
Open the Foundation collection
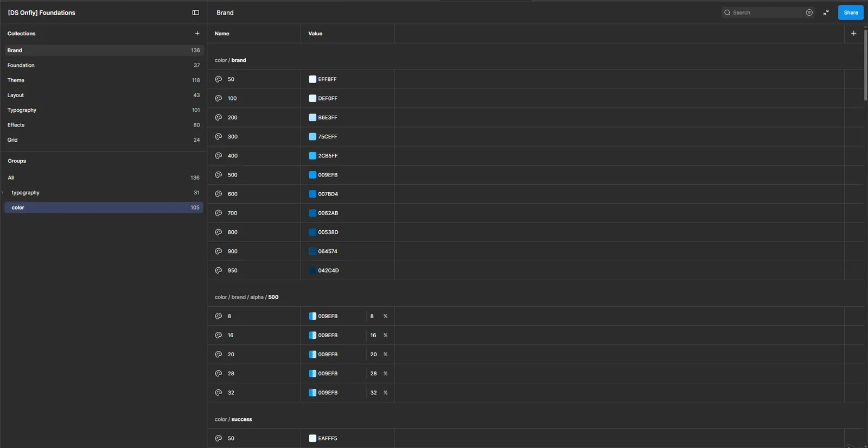(x=104, y=65)
